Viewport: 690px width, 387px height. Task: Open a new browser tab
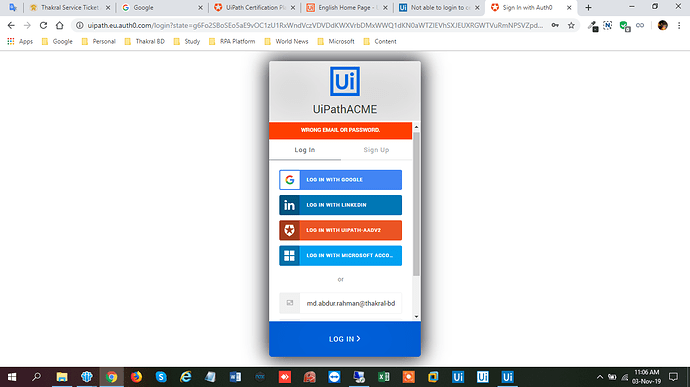pyautogui.click(x=588, y=7)
